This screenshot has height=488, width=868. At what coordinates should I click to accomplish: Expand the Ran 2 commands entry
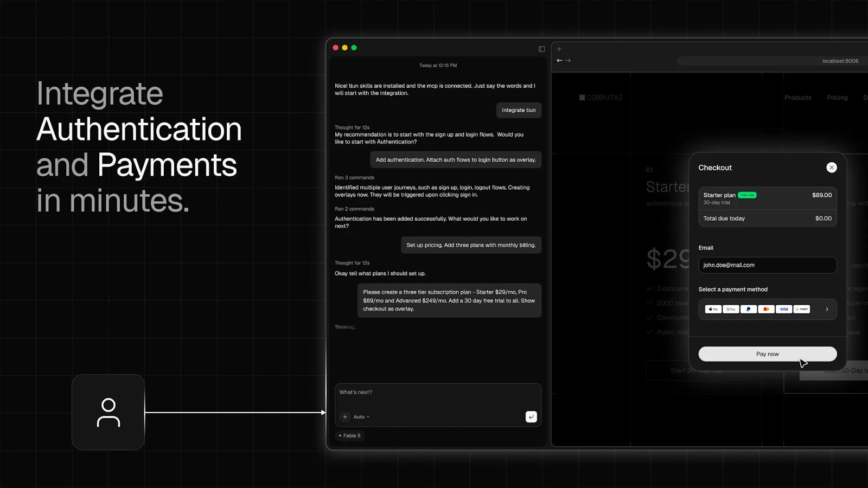[354, 209]
